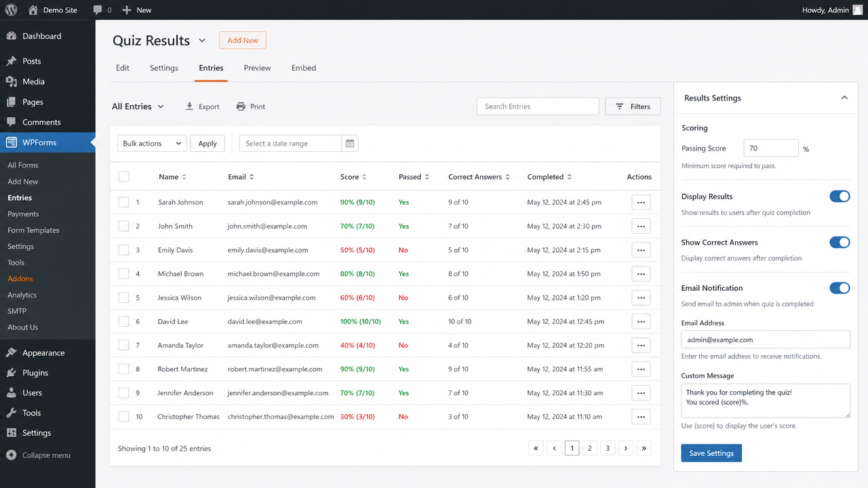Open actions menu for Sarah Johnson

pos(641,202)
